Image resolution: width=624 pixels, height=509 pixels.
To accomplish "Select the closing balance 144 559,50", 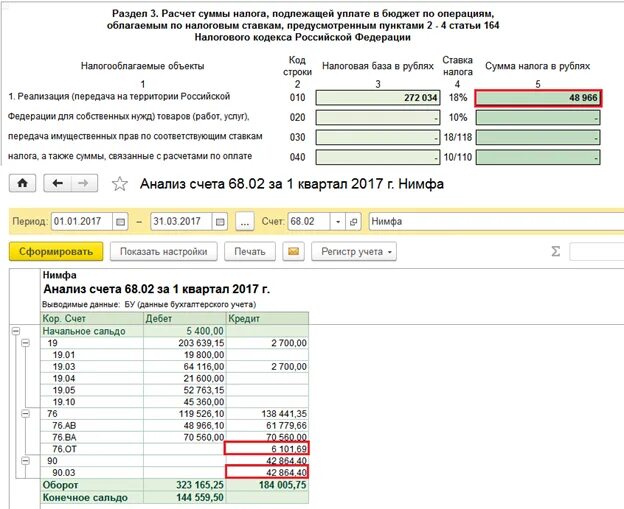I will pyautogui.click(x=185, y=497).
